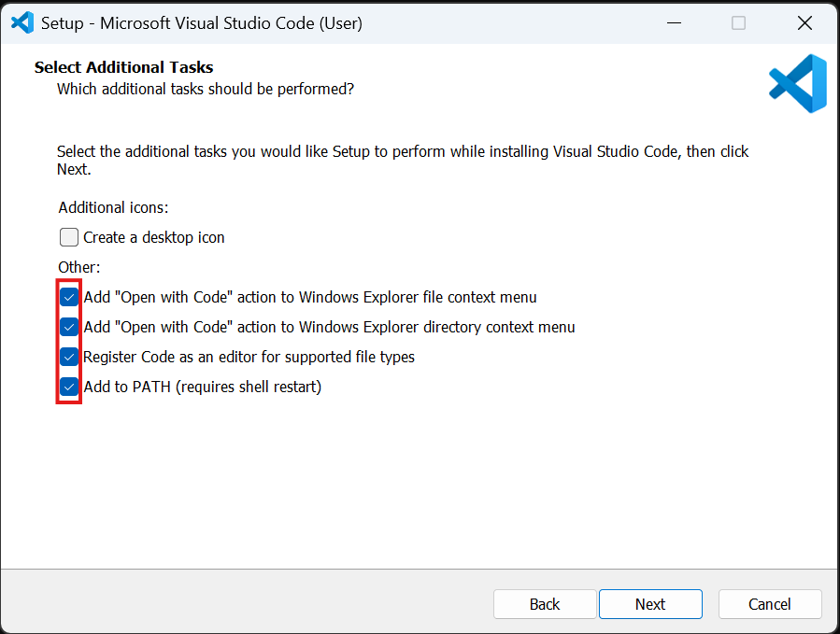Click the "Select Additional Tasks" heading
This screenshot has height=634, width=840.
click(124, 67)
